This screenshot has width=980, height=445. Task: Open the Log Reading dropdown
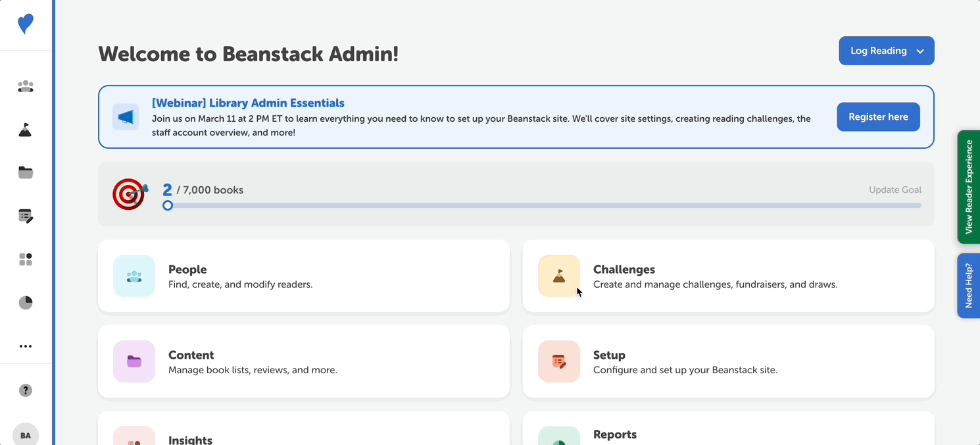pos(886,51)
